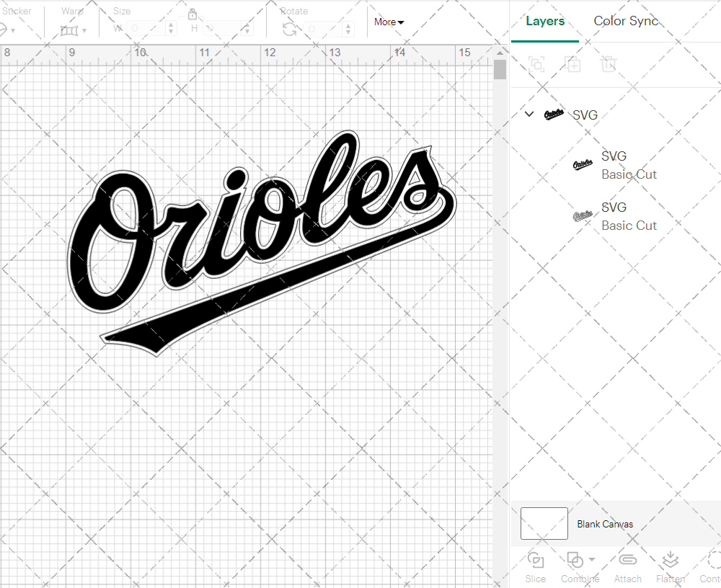Select the Layers tab
This screenshot has width=721, height=588.
(x=545, y=21)
